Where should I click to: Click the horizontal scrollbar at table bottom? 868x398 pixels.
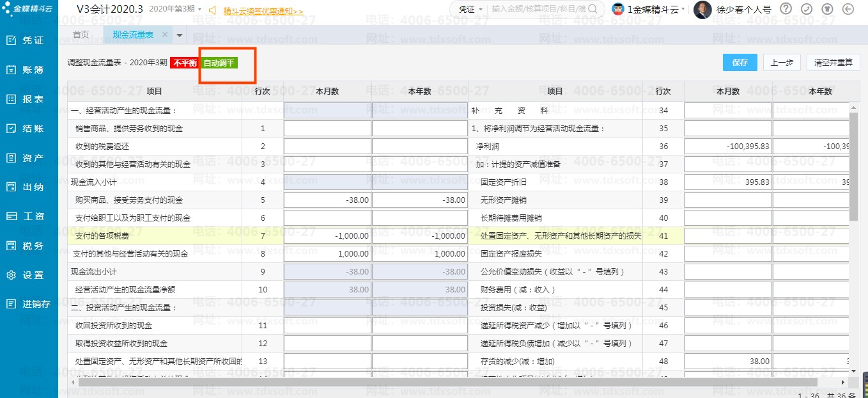pos(447,382)
